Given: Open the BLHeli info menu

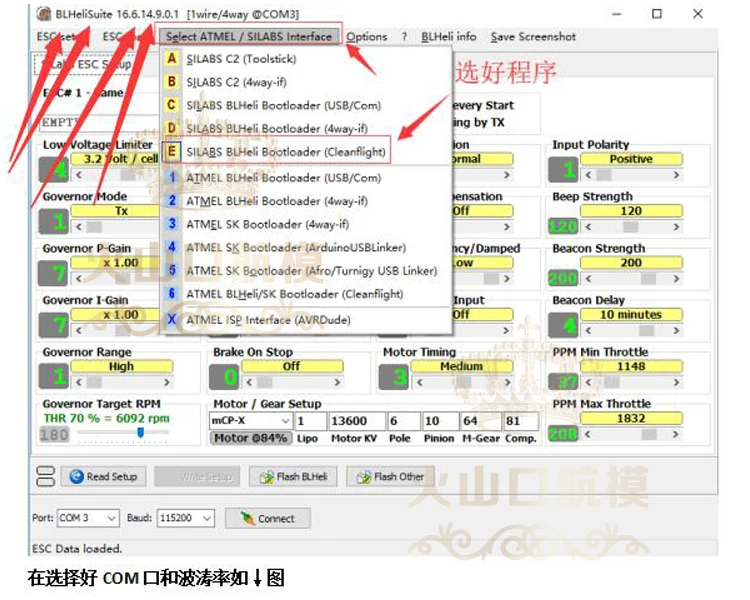Looking at the screenshot, I should [448, 36].
